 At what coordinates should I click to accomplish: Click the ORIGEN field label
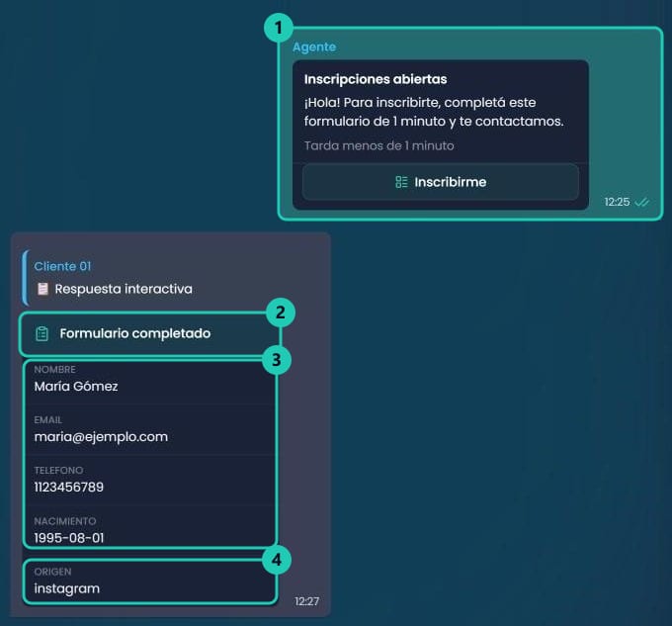52,572
